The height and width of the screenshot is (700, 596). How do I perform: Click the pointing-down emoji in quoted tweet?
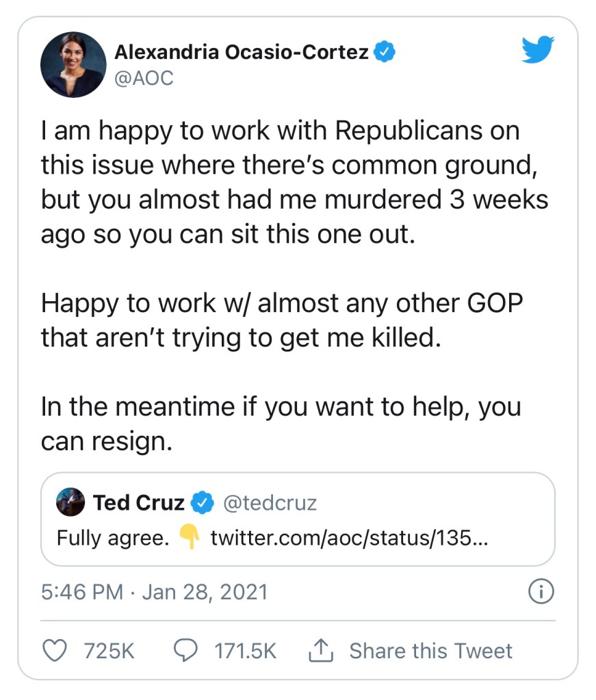click(189, 539)
